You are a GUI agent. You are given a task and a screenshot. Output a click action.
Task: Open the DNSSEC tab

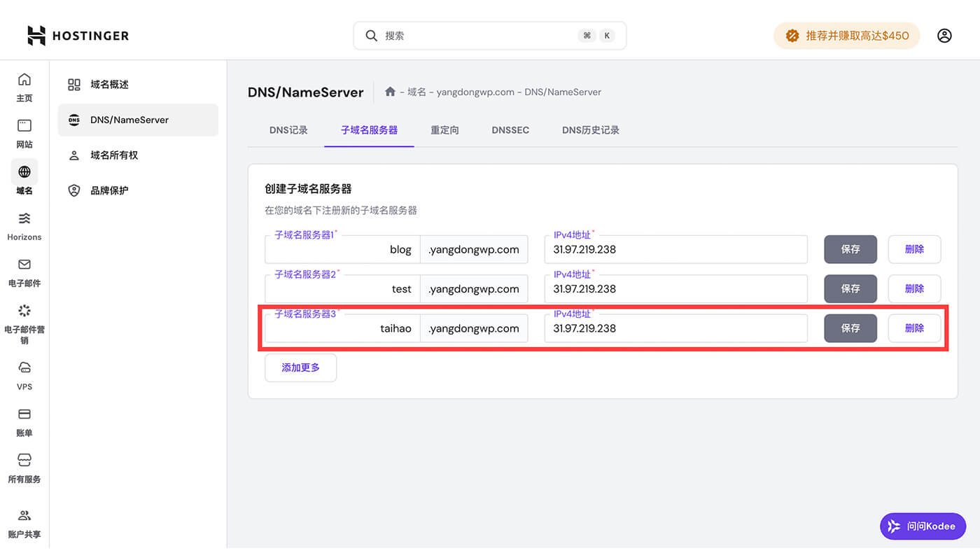coord(510,129)
